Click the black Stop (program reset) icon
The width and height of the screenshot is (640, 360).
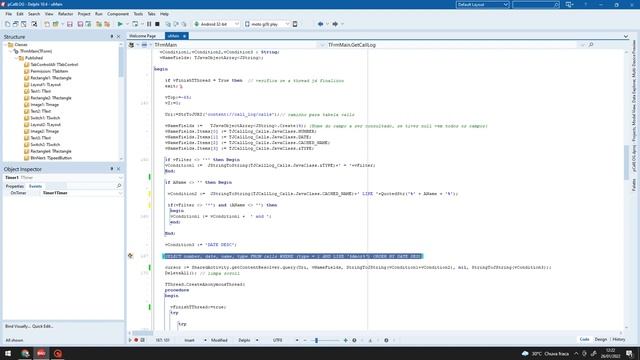click(x=157, y=24)
